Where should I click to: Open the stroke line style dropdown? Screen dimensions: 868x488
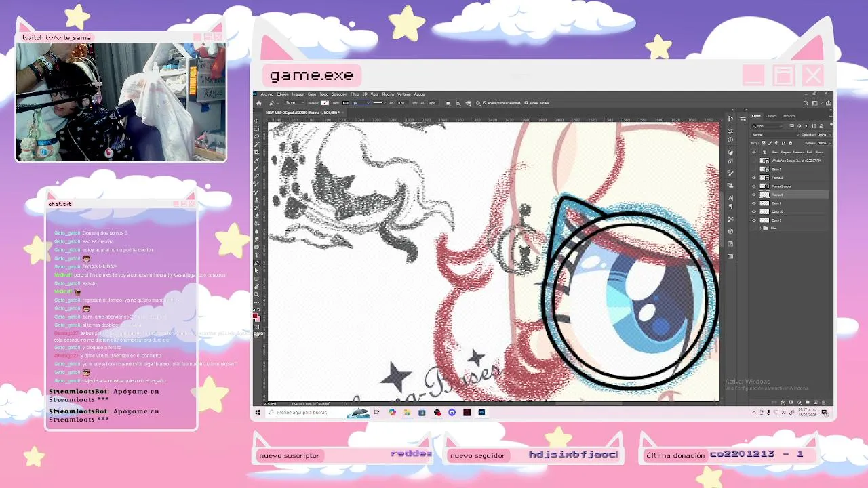point(379,103)
